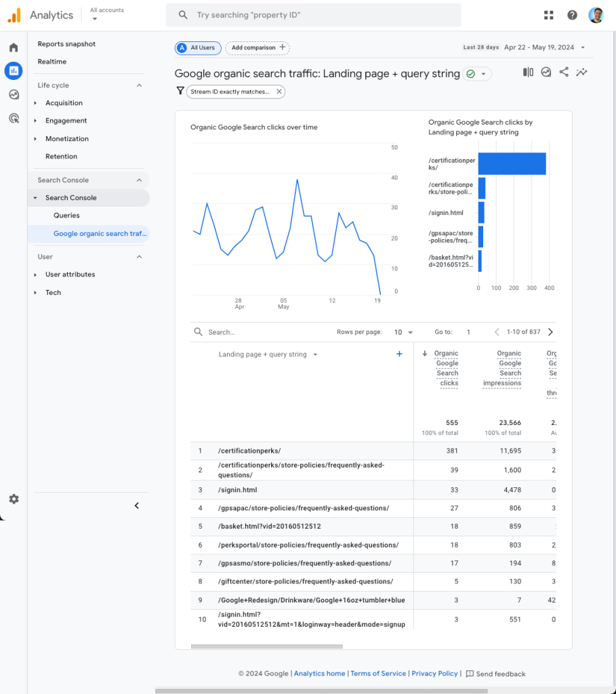Click the customize report sparkline icon
Image resolution: width=616 pixels, height=694 pixels.
581,72
